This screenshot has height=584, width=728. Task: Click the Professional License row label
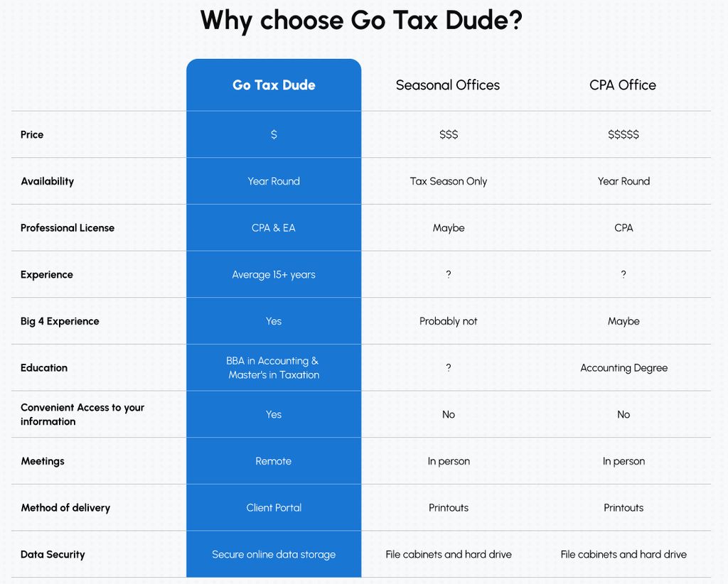click(68, 228)
